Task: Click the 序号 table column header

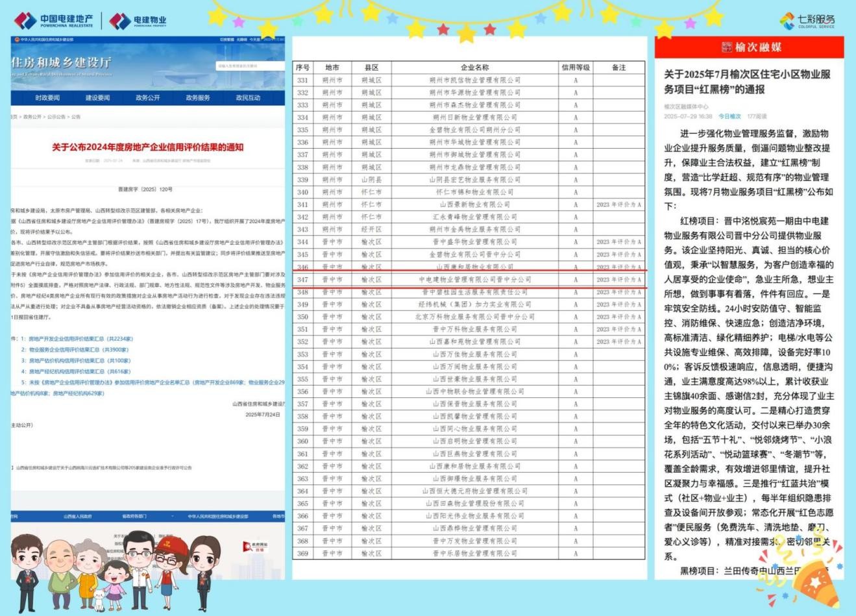Action: 302,68
